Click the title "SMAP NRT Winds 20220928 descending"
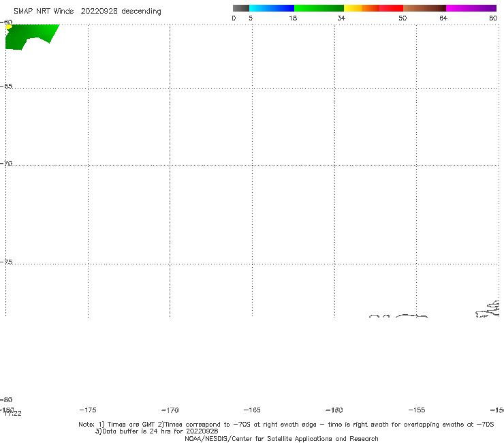 (87, 12)
